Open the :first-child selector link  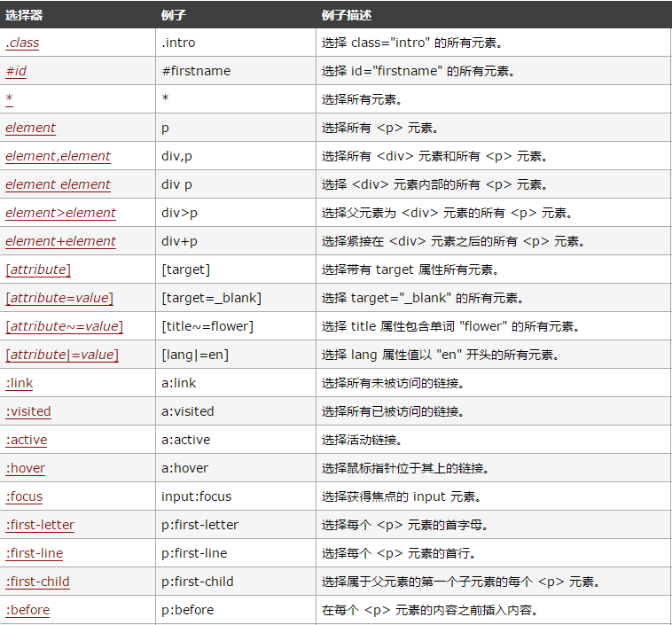38,582
